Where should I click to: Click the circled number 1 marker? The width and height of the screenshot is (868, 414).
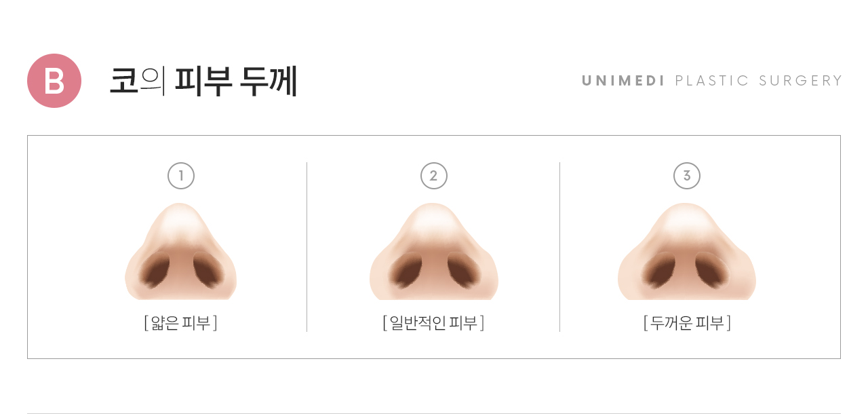tap(181, 176)
